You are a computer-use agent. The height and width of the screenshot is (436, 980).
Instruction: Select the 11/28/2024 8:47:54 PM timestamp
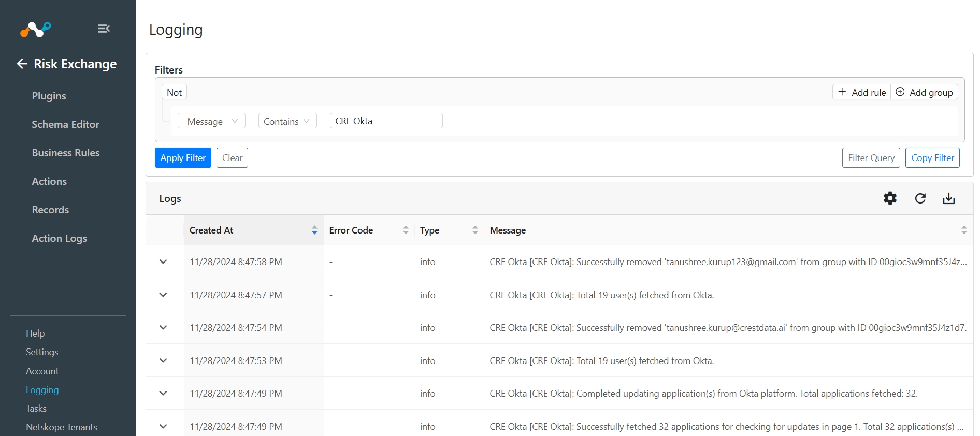click(x=236, y=328)
